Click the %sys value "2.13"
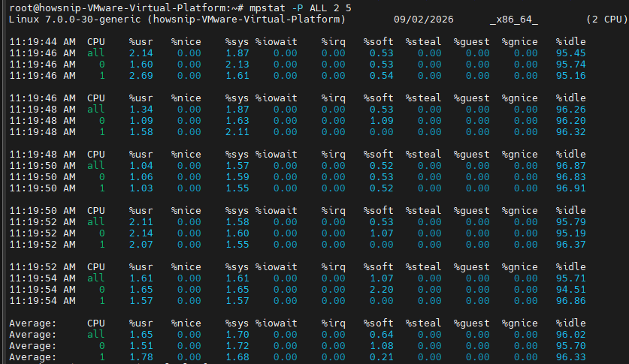Viewport: 629px width, 364px height. click(237, 64)
